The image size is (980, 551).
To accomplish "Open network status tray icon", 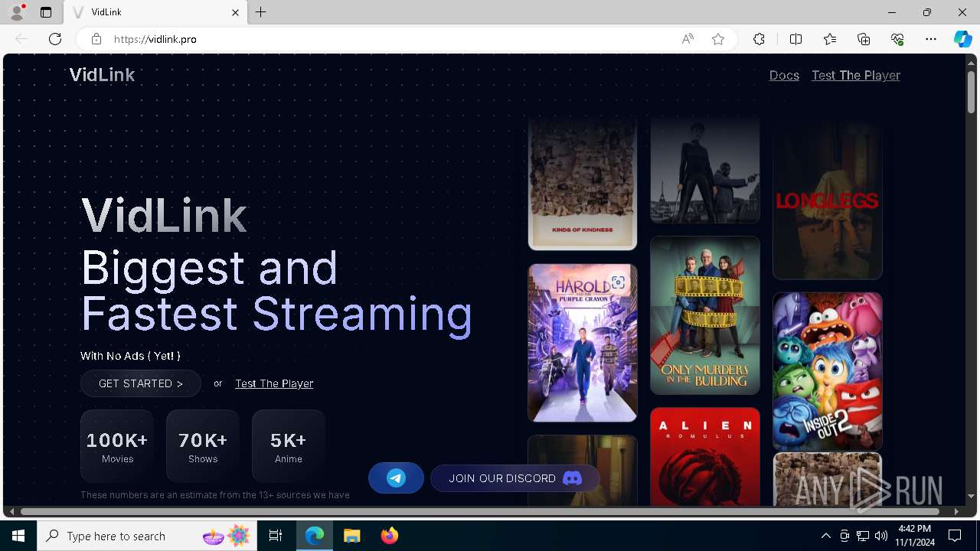I will coord(863,536).
